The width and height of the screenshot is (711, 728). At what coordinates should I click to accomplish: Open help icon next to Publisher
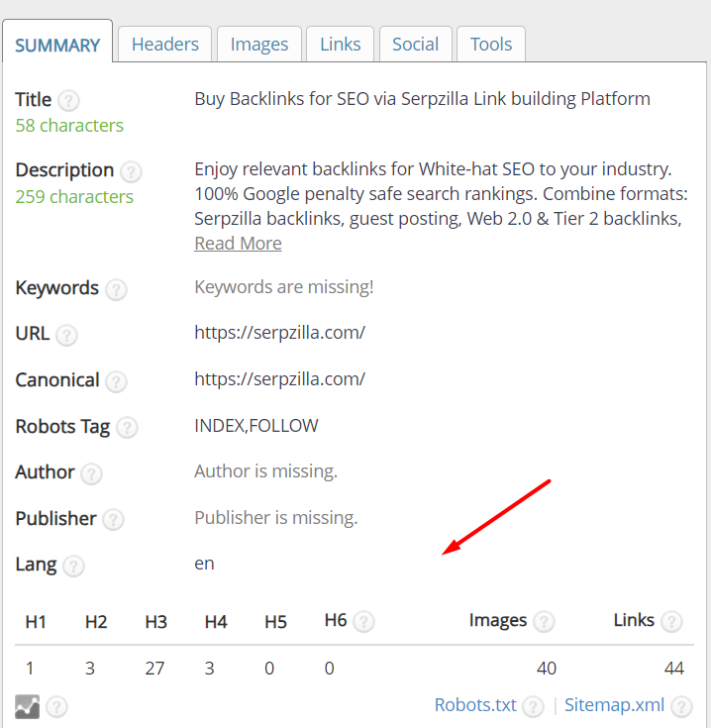coord(113,520)
